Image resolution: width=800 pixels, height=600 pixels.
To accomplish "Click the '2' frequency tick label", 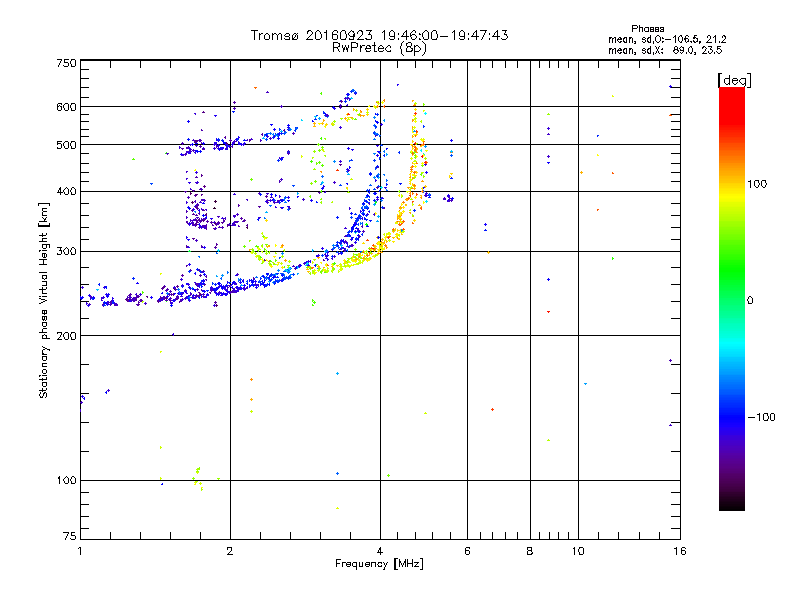I will (230, 551).
